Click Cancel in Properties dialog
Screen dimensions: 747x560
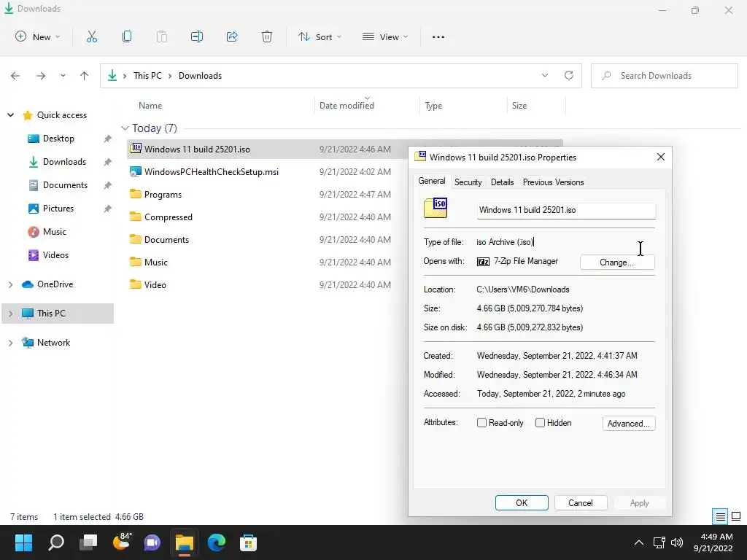coord(581,503)
